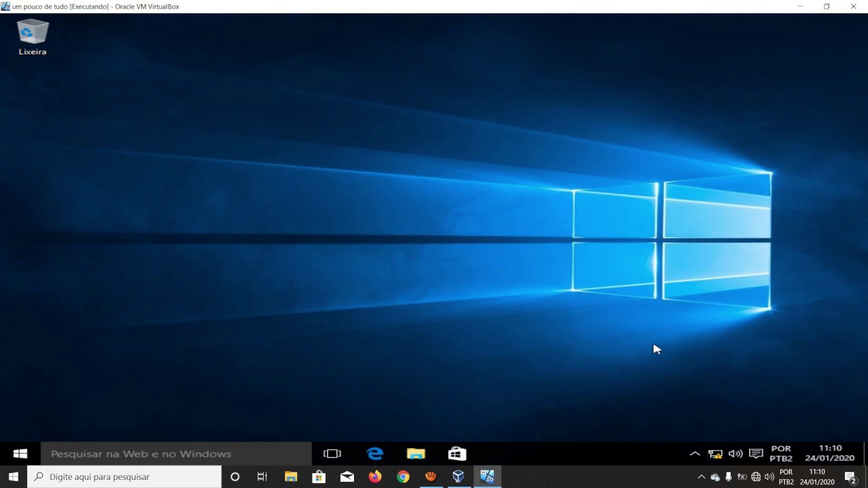Open the host volume speaker icon

769,476
